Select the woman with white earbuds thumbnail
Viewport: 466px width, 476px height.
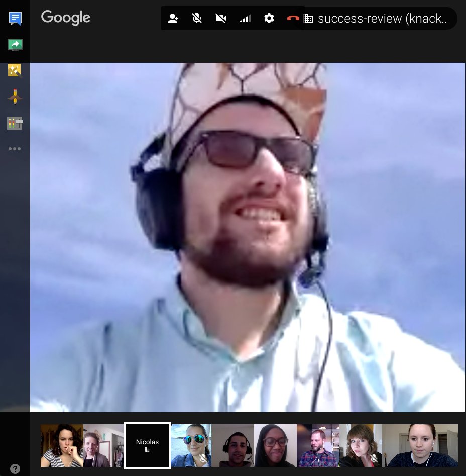pyautogui.click(x=420, y=445)
